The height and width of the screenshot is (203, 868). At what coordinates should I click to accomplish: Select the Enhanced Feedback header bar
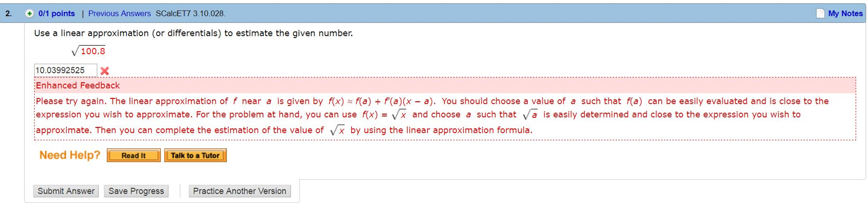[x=445, y=85]
